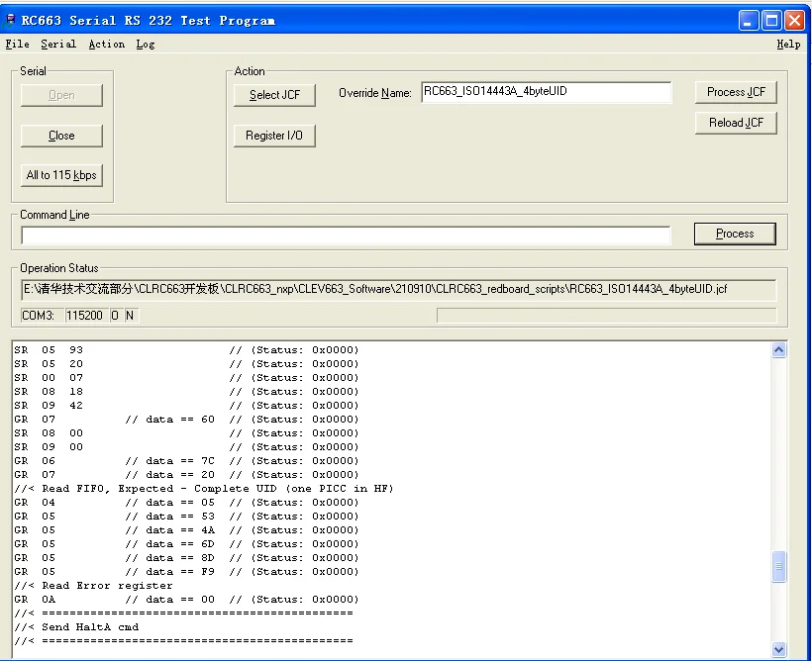The height and width of the screenshot is (661, 812).
Task: Click All to 115 kbps button
Action: (x=61, y=175)
